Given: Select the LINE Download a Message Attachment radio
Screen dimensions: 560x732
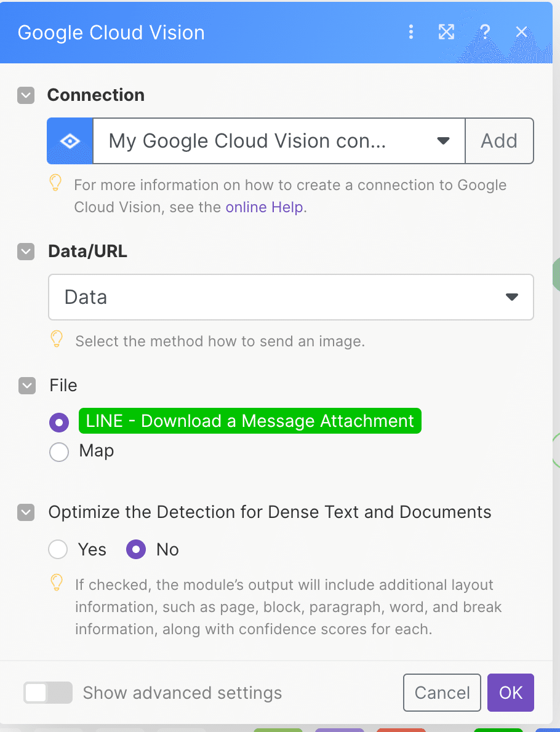Looking at the screenshot, I should point(59,423).
